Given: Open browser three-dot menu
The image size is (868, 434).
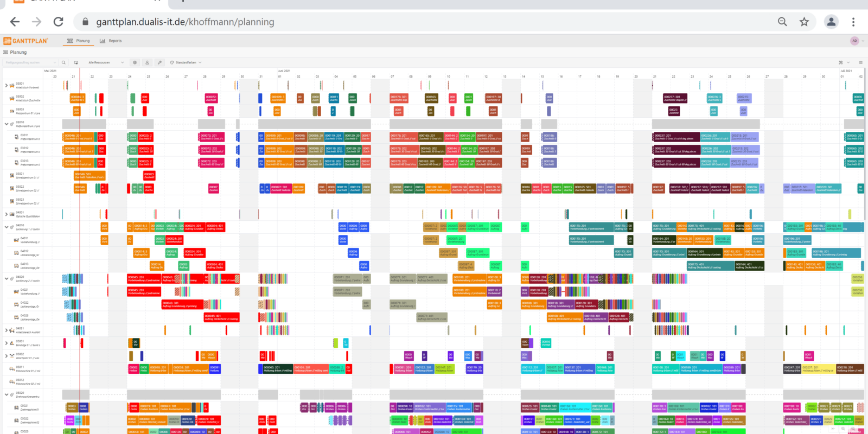Looking at the screenshot, I should click(853, 22).
